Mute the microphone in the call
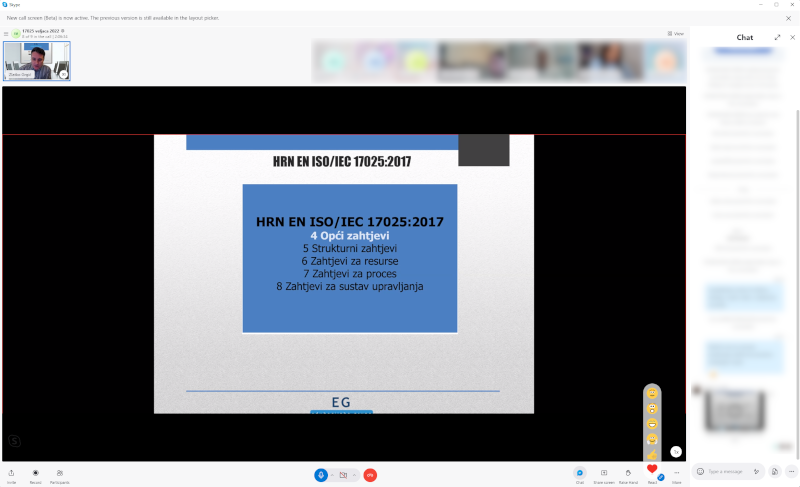The image size is (800, 487). point(321,474)
